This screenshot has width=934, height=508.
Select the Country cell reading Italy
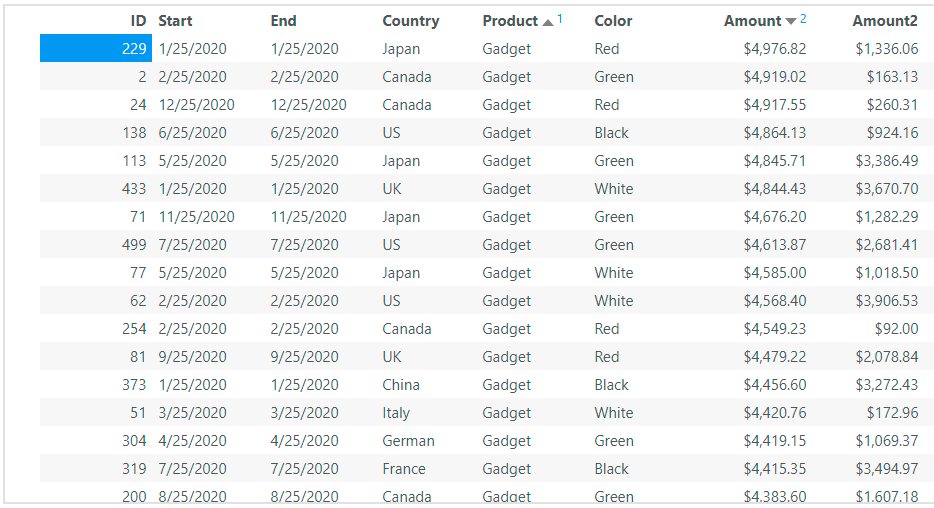pyautogui.click(x=396, y=413)
